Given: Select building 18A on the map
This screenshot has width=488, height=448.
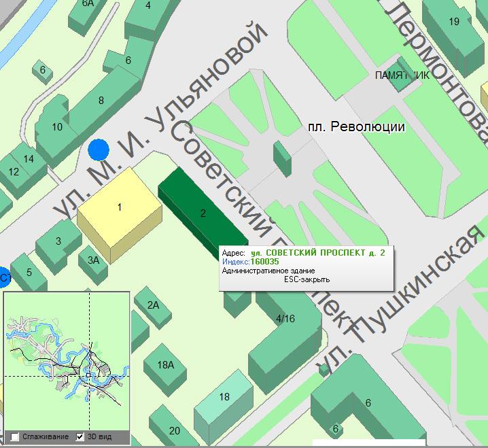Looking at the screenshot, I should pos(165,365).
